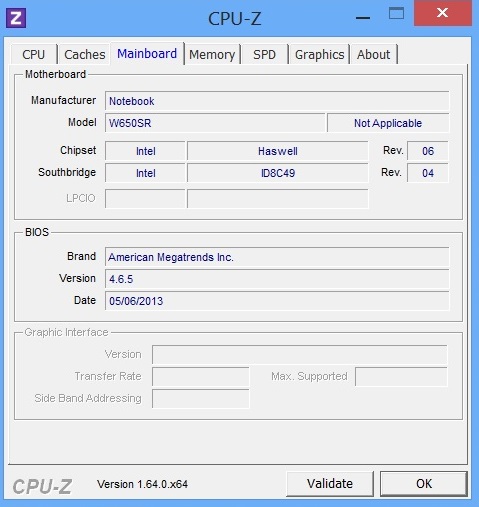This screenshot has width=479, height=507.
Task: Click the Chipset vendor field showing Intel
Action: 145,151
